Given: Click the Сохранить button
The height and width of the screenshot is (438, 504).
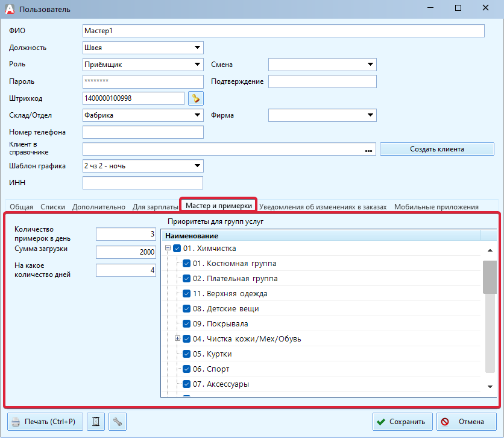Looking at the screenshot, I should click(x=402, y=422).
